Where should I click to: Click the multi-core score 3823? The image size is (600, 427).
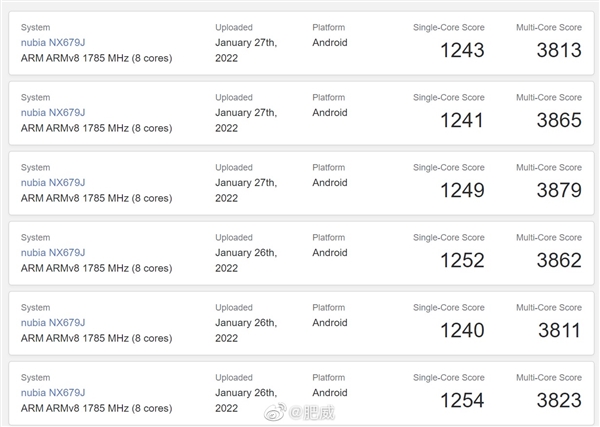(x=559, y=401)
